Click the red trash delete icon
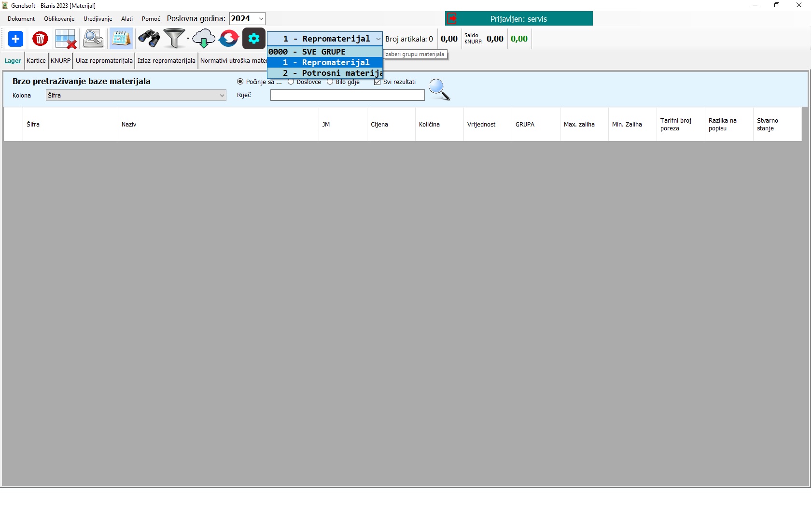 (x=40, y=39)
